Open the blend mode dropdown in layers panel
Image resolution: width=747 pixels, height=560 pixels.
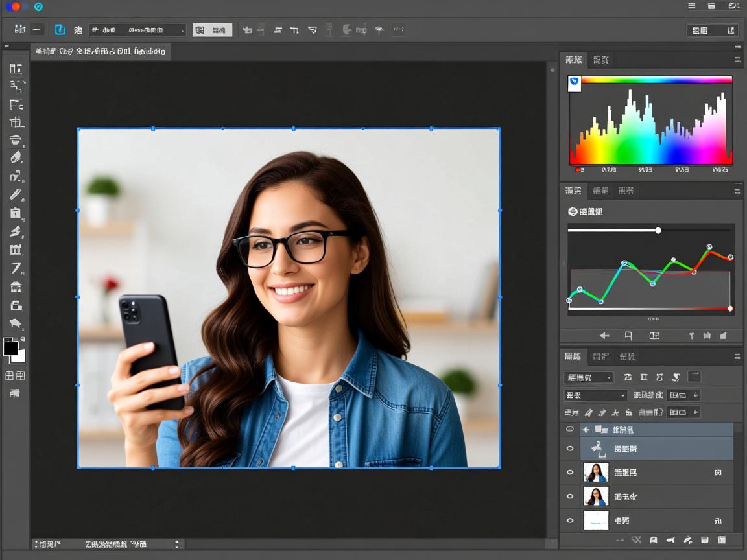click(595, 395)
